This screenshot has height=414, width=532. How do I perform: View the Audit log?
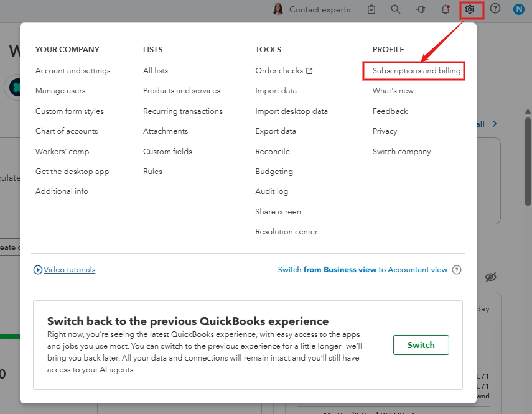pos(272,191)
